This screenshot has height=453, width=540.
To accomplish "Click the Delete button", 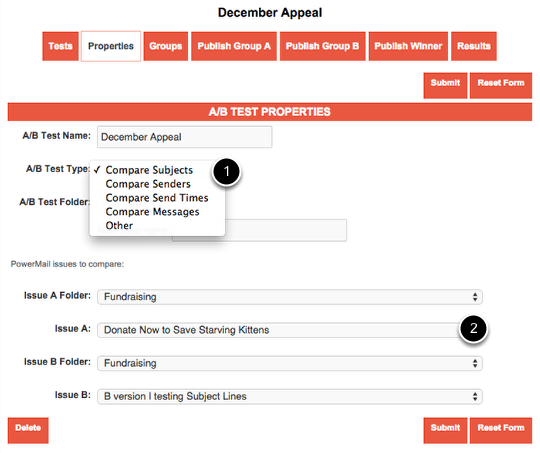I will pos(28,430).
